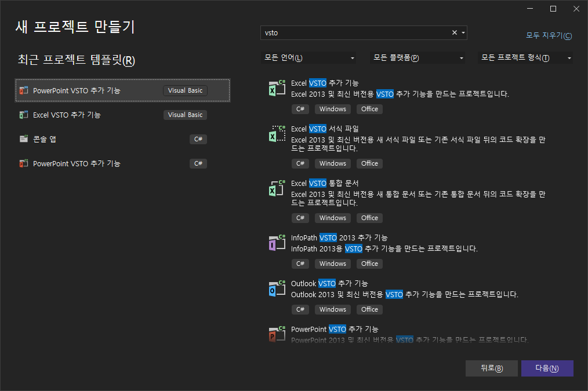588x391 pixels.
Task: Click InfoPath 2013용 VSTO description text
Action: [384, 249]
